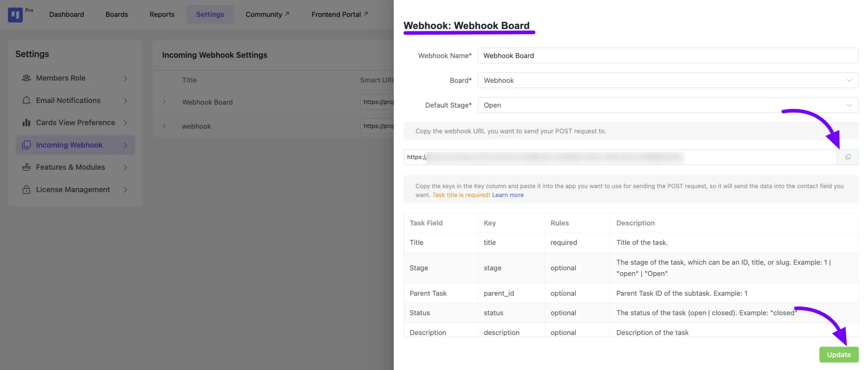The image size is (868, 370).
Task: Expand the Webhook Board table row
Action: click(x=164, y=101)
